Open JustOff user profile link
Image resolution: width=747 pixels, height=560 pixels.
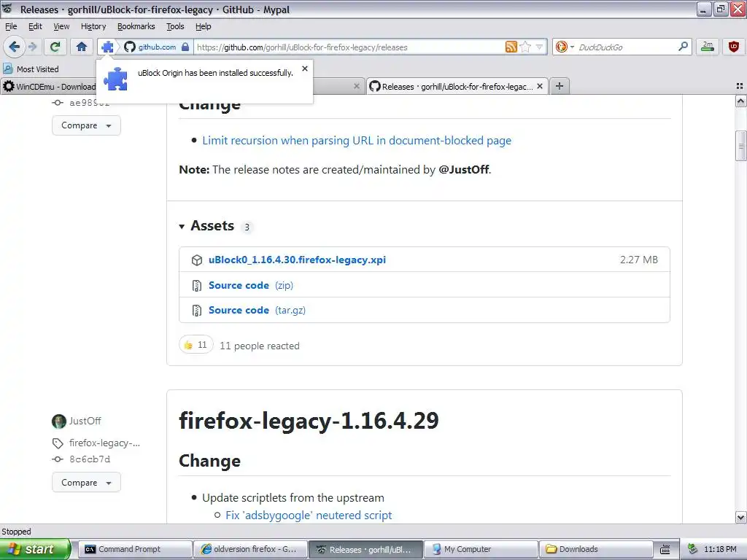coord(85,421)
